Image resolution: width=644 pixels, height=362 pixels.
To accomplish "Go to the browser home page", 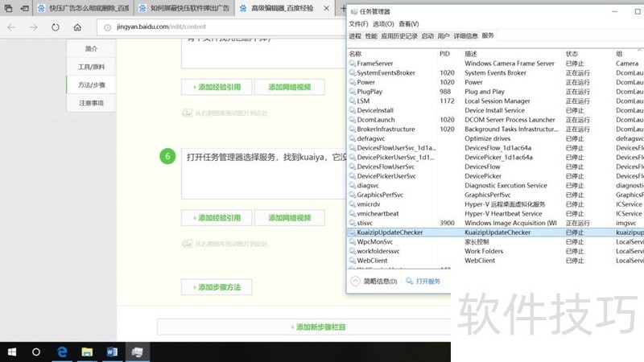I will tap(77, 27).
